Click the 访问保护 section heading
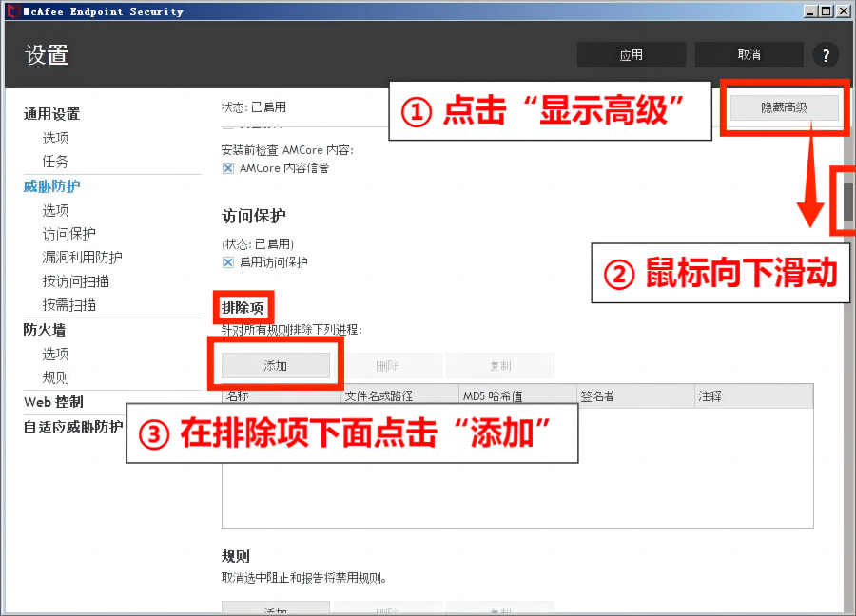The width and height of the screenshot is (856, 616). [x=253, y=216]
